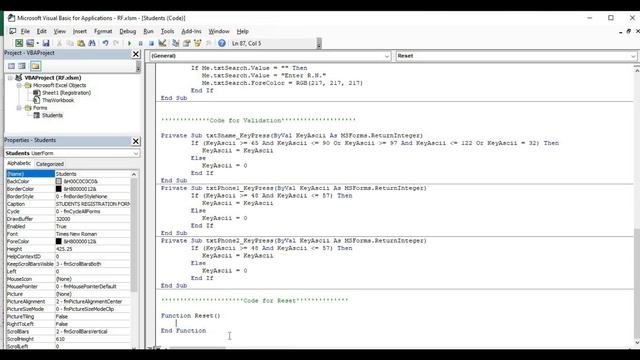Open the File menu
640x360 pixels.
(25, 31)
